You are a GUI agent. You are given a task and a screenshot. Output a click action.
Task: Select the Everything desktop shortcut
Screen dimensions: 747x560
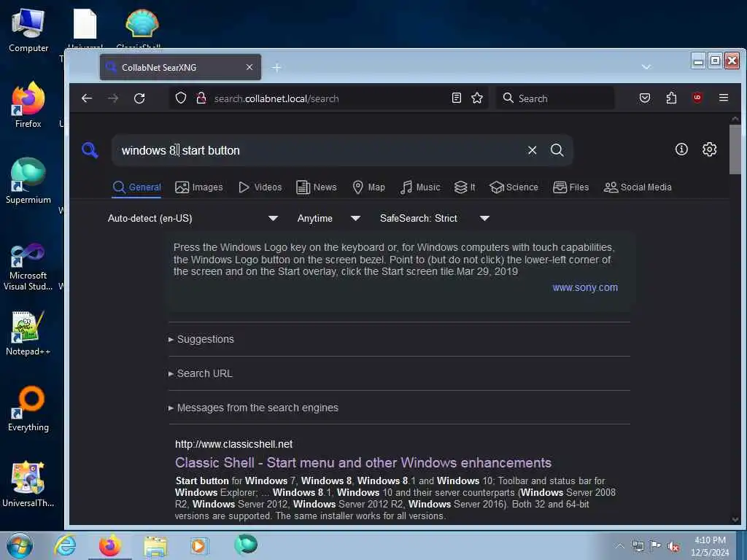tap(28, 409)
